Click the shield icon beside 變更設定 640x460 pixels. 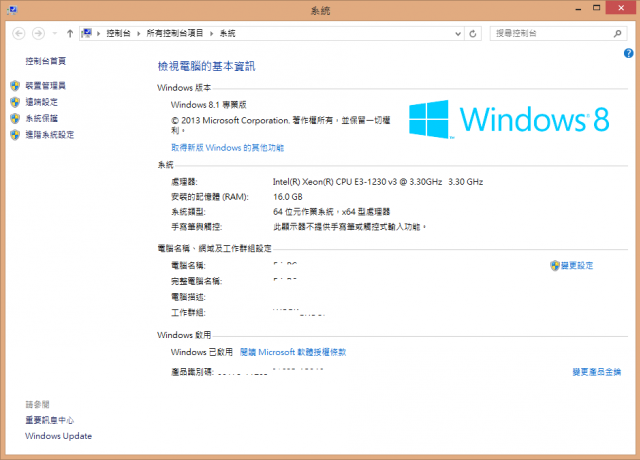(x=555, y=266)
